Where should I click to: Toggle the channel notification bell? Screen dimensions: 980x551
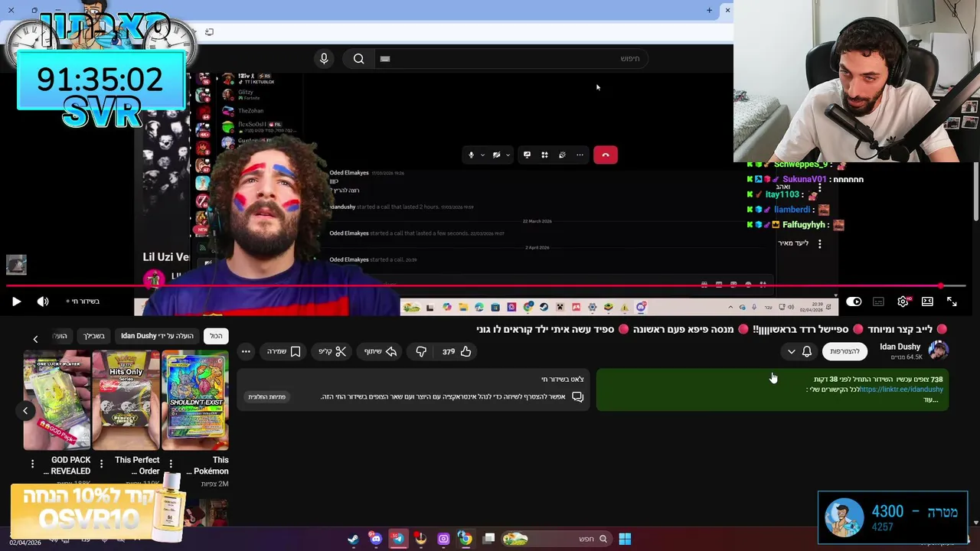tap(806, 351)
